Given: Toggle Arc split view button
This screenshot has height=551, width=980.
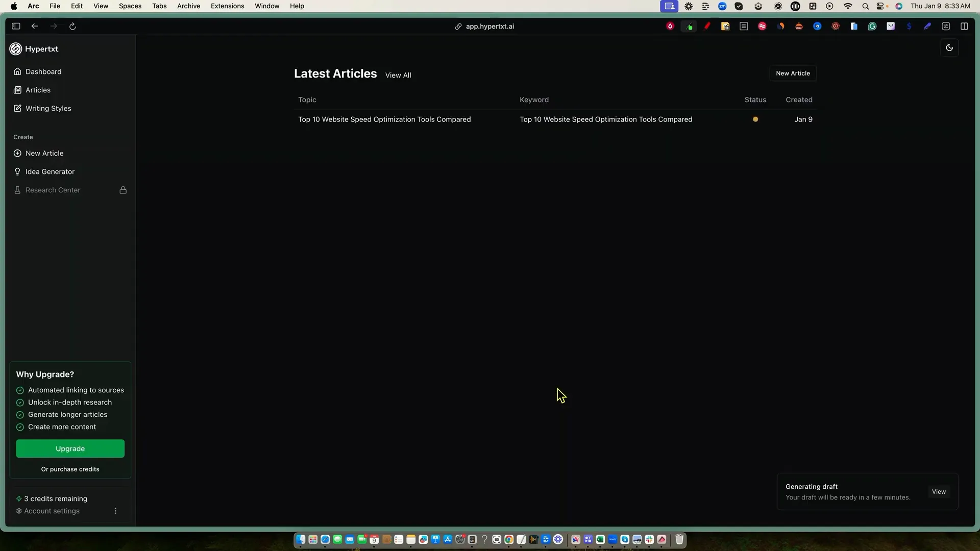Looking at the screenshot, I should point(964,26).
